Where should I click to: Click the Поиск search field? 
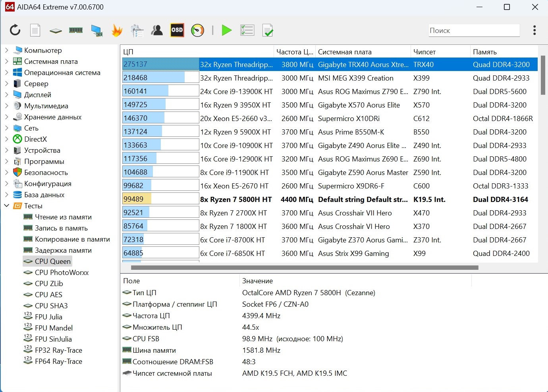point(474,31)
